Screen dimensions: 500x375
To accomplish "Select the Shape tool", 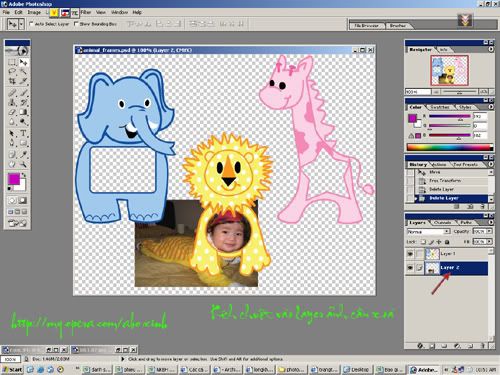I will point(23,143).
